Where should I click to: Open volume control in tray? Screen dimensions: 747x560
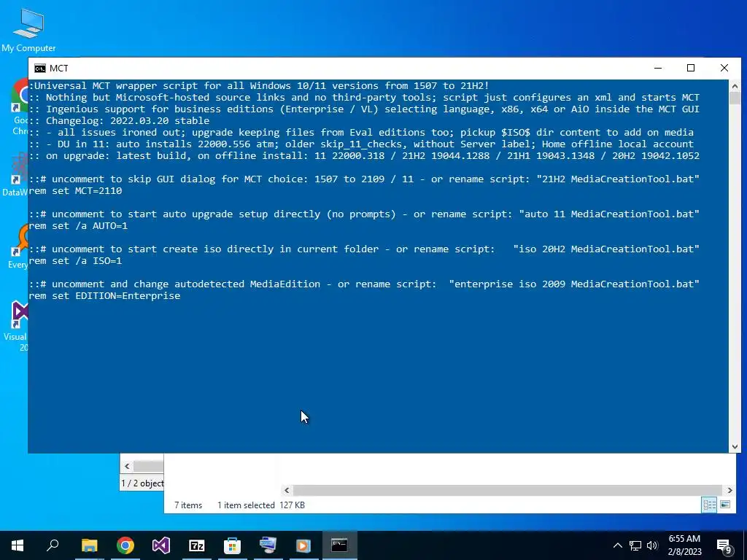[x=652, y=545]
